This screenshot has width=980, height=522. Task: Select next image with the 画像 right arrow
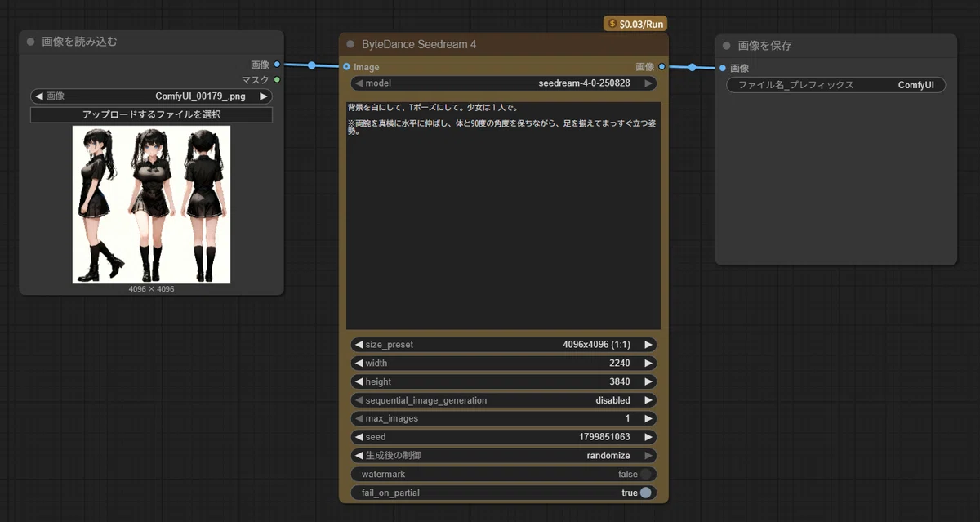point(263,96)
